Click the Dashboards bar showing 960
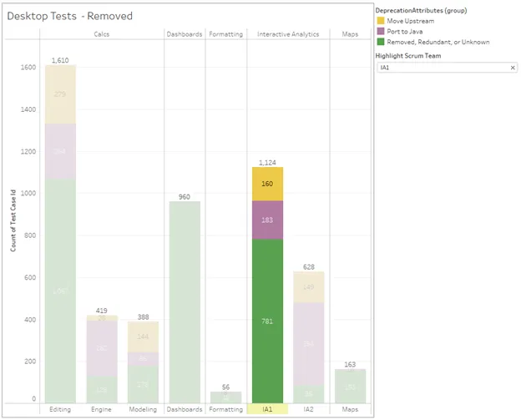 pyautogui.click(x=185, y=302)
